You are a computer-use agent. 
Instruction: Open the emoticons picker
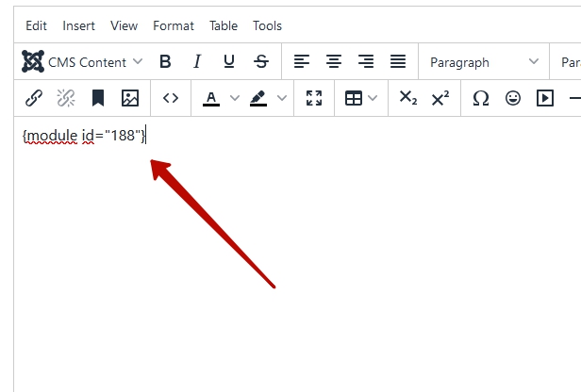[513, 98]
